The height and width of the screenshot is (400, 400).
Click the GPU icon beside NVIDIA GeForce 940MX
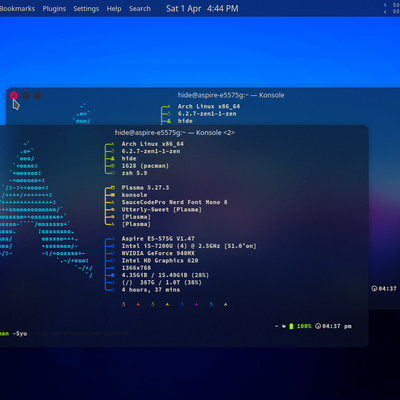(113, 253)
